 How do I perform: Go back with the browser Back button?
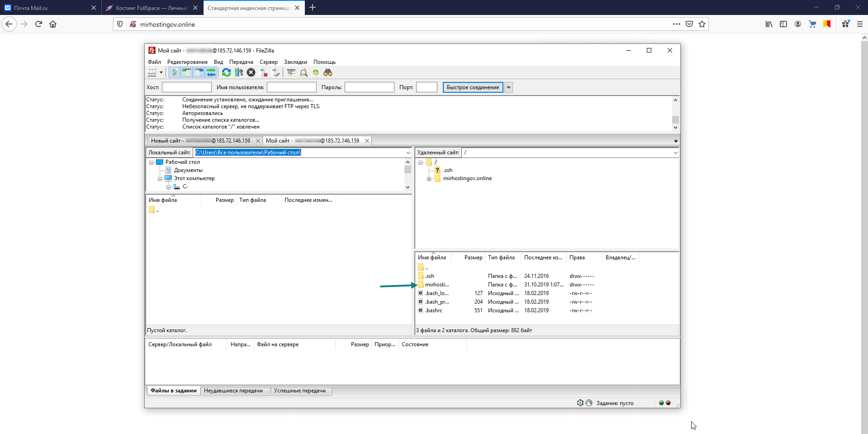point(9,24)
